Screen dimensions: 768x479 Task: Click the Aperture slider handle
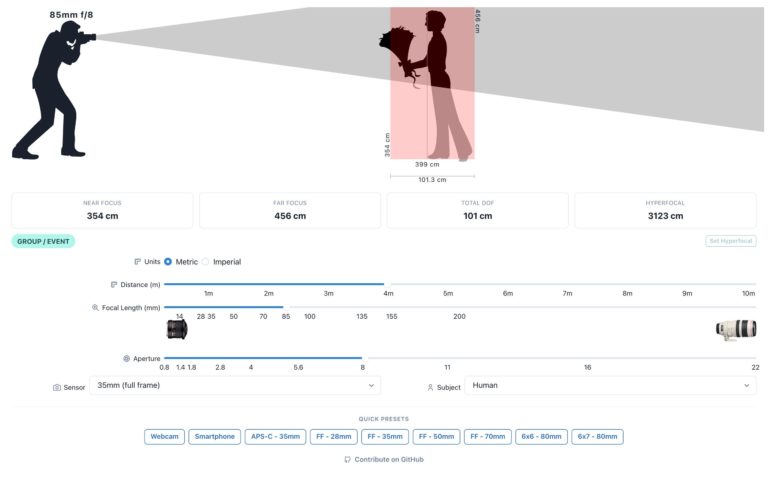point(364,358)
